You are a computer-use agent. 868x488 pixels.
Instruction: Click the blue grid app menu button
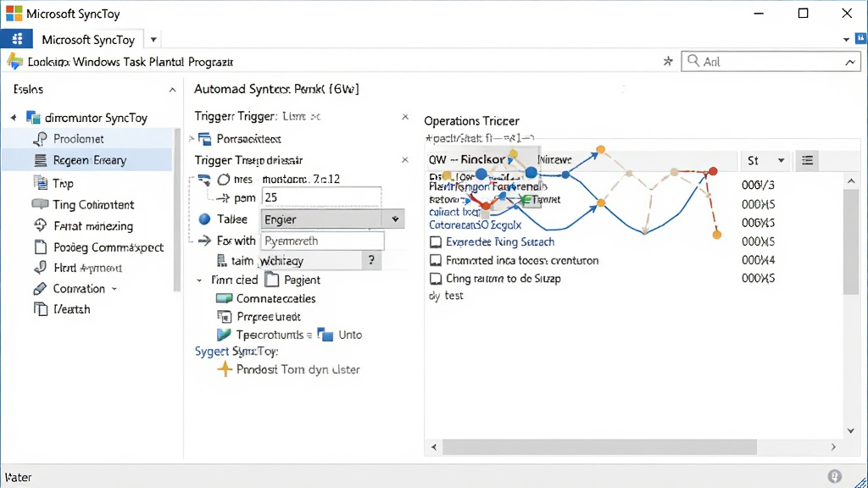coord(17,39)
